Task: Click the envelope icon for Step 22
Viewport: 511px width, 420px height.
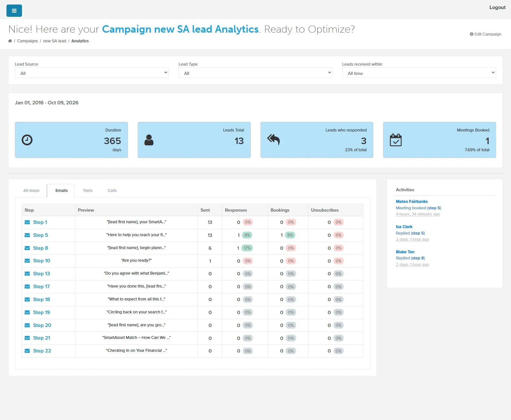Action: [27, 351]
